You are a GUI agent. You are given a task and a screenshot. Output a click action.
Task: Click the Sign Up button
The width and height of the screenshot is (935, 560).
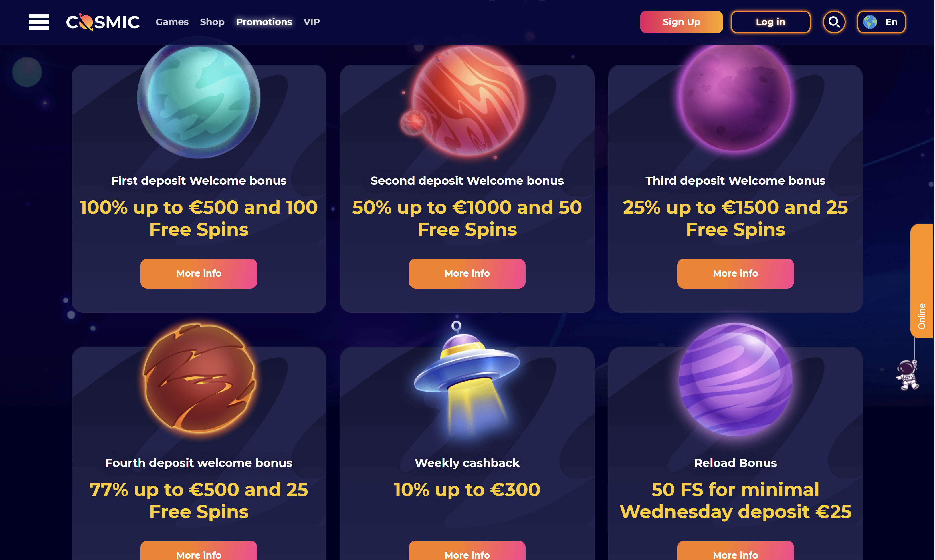coord(681,22)
